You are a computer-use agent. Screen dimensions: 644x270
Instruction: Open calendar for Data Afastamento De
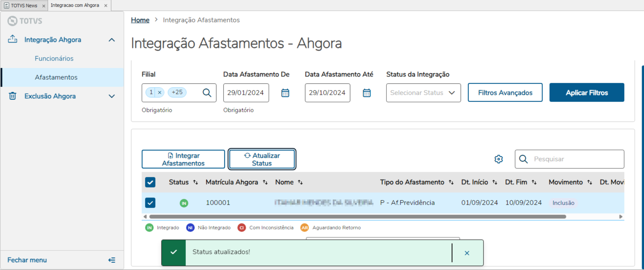click(285, 93)
